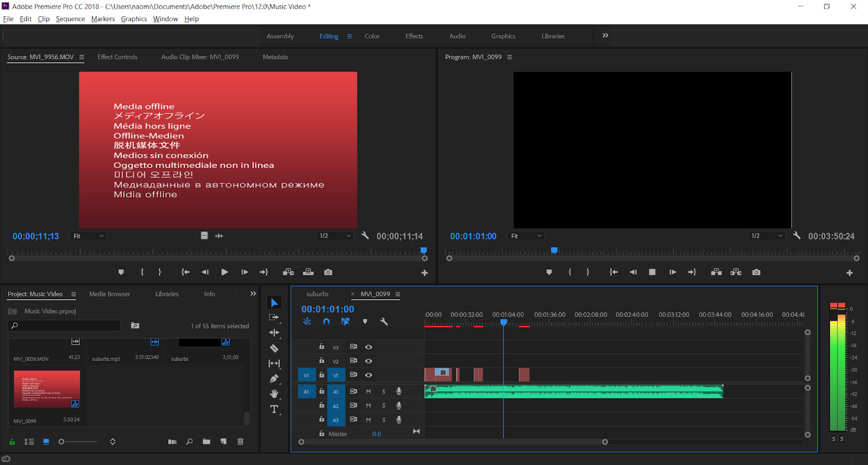Select the Pen tool
Viewport: 868px width, 465px height.
pyautogui.click(x=274, y=378)
